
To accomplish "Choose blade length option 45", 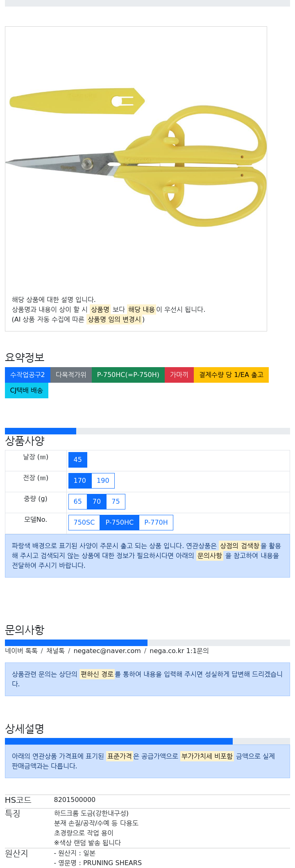I will click(x=78, y=460).
